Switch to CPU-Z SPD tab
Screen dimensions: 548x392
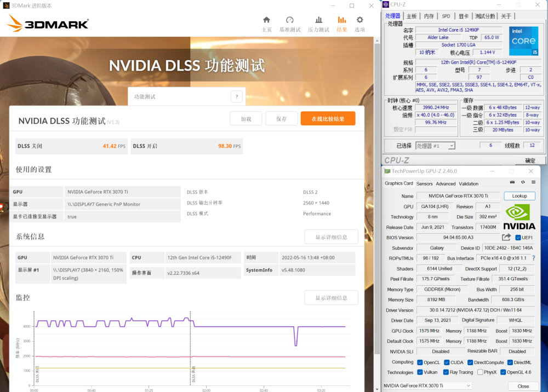[x=446, y=16]
